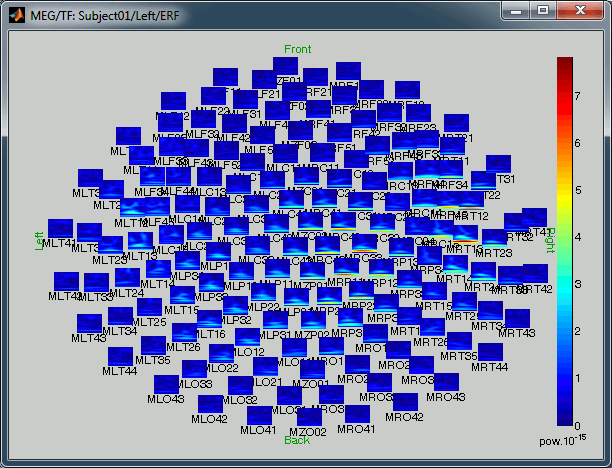Select the MRO42 sensor thumbnail

point(403,403)
